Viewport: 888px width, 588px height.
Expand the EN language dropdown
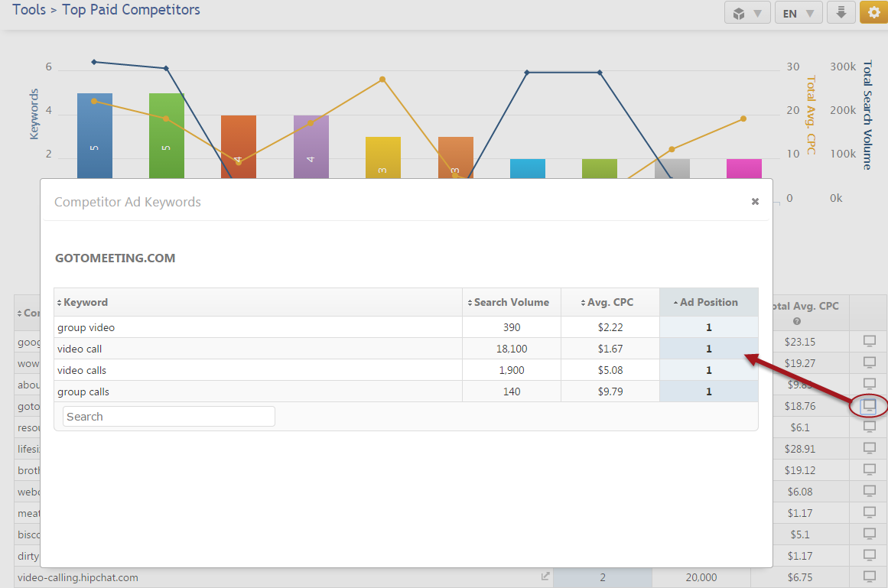799,13
